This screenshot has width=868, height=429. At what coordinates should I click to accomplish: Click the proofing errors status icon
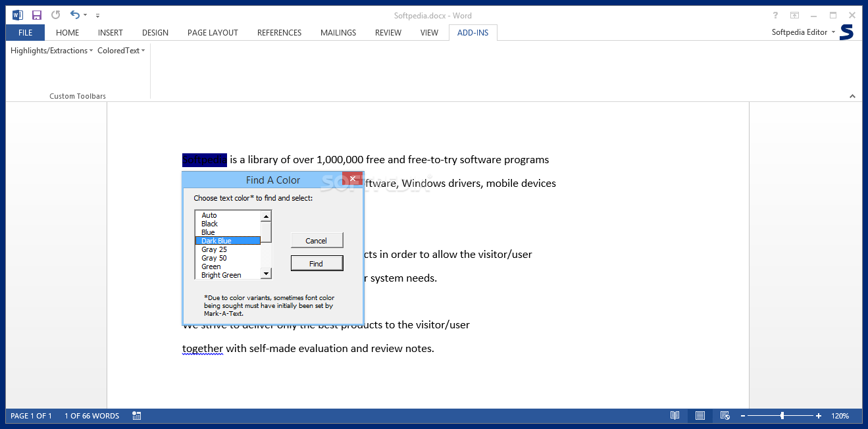pos(137,416)
